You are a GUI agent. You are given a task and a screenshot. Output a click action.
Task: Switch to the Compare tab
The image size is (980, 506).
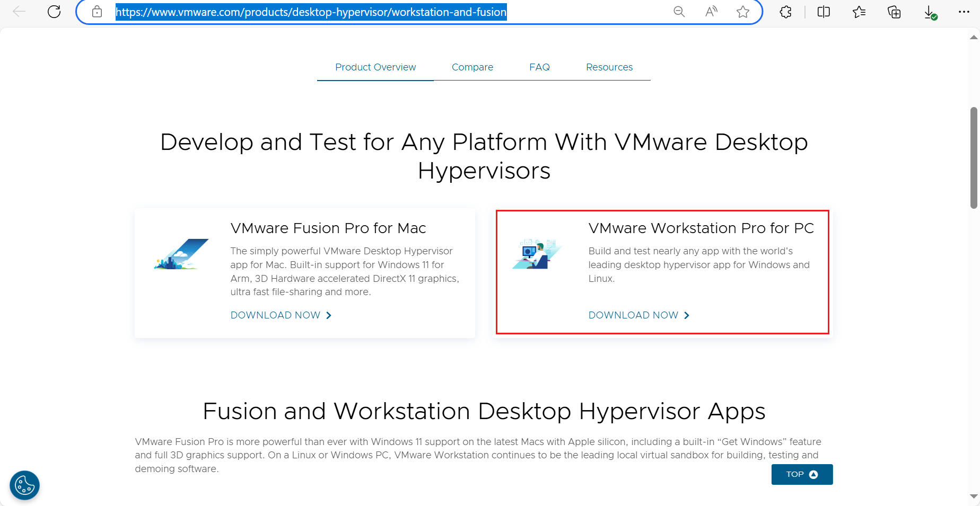[x=472, y=67]
